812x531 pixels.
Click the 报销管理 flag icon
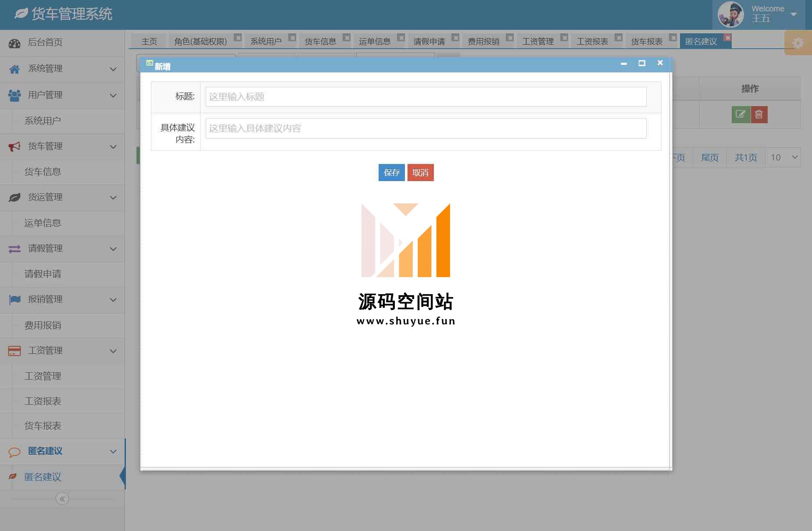click(14, 299)
